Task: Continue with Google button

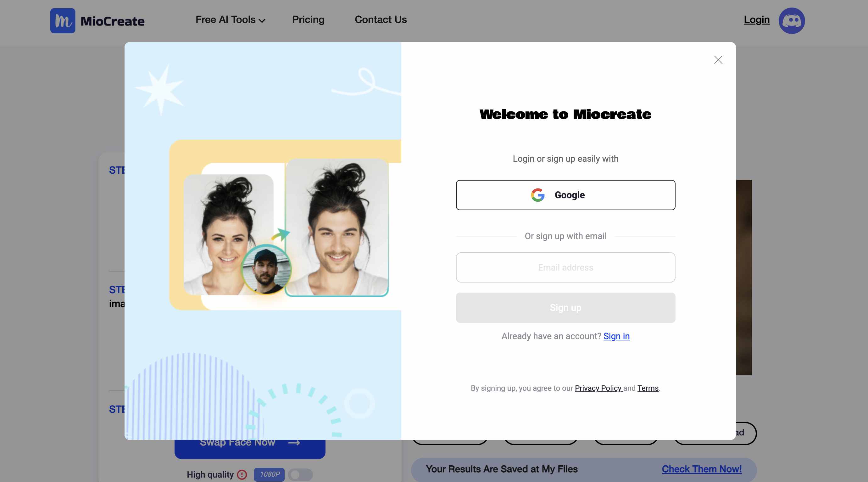Action: pyautogui.click(x=565, y=195)
